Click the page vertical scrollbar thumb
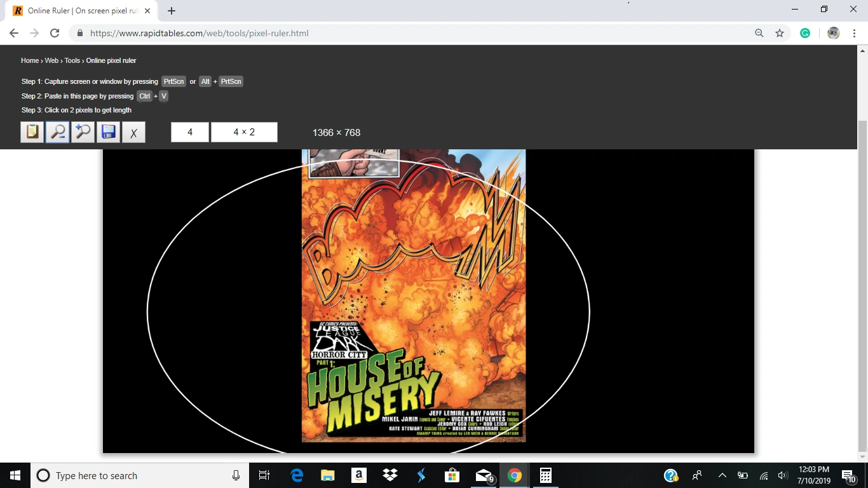The image size is (868, 488). pos(863,285)
